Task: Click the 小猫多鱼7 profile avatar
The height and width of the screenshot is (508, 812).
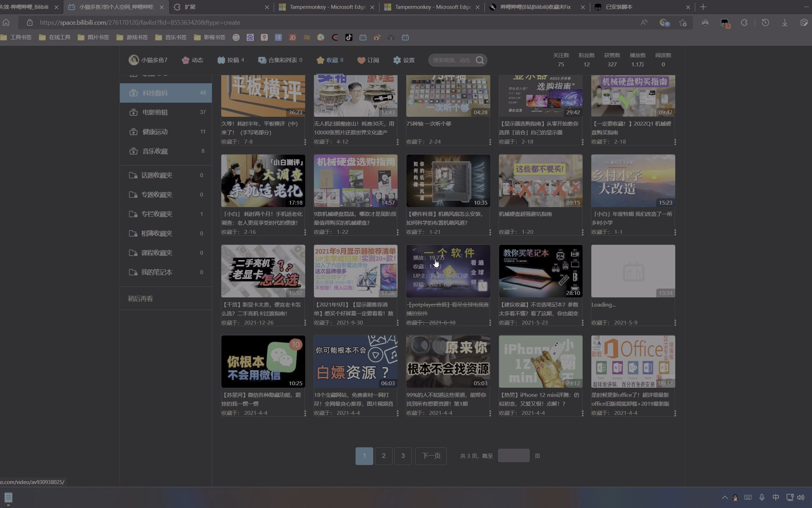Action: click(x=134, y=60)
